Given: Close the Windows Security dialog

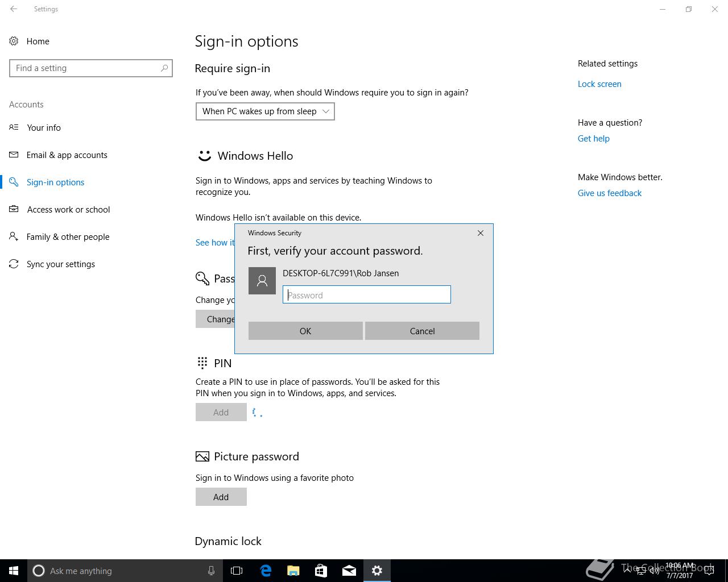Looking at the screenshot, I should (x=481, y=233).
